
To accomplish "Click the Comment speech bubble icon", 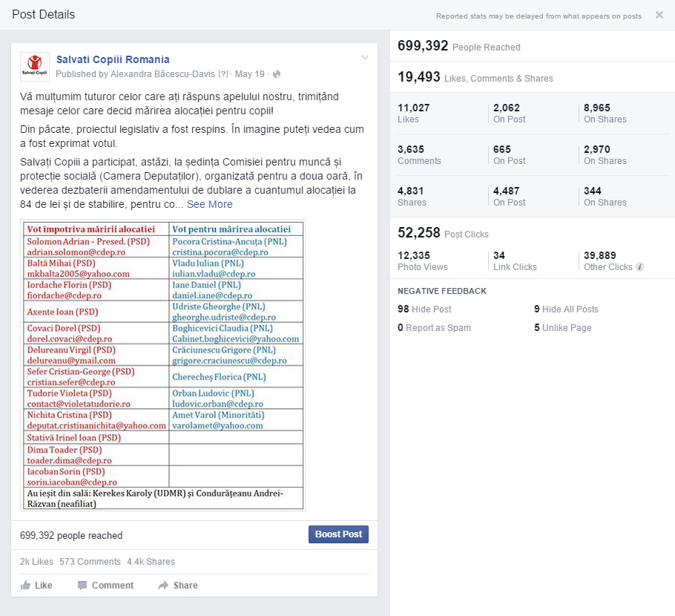I will tap(82, 586).
